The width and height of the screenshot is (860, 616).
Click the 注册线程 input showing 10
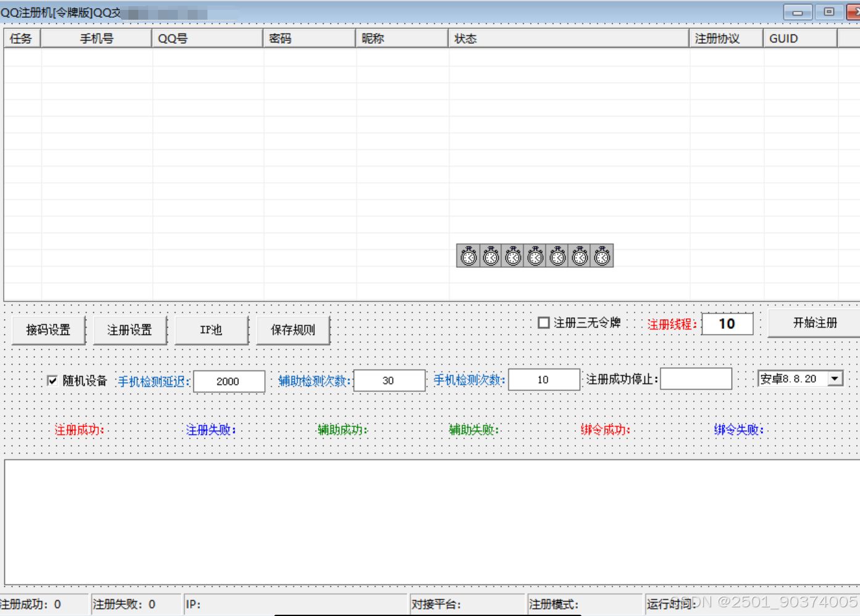pyautogui.click(x=727, y=323)
